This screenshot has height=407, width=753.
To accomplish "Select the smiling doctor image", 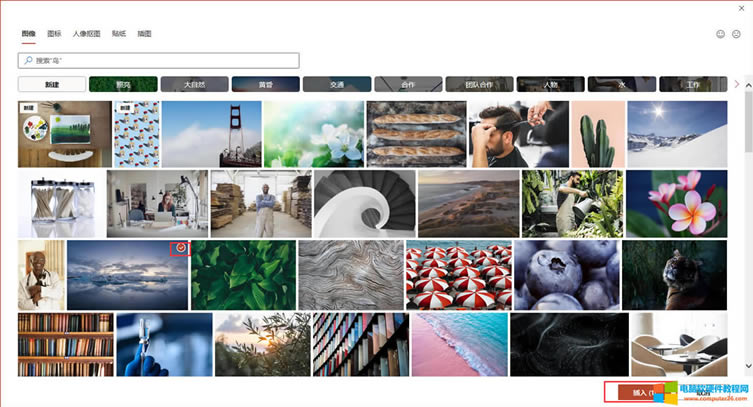I will click(x=41, y=275).
